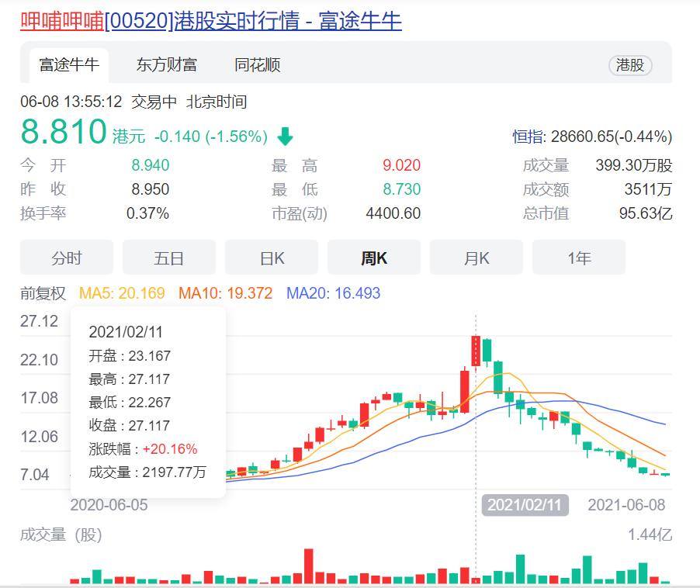Image resolution: width=700 pixels, height=588 pixels.
Task: Click the 2020-06-05 start date label
Action: (109, 505)
